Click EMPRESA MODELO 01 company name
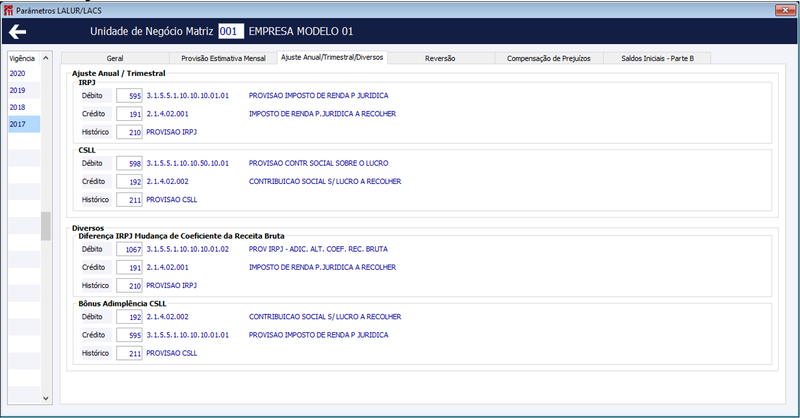 (x=301, y=31)
